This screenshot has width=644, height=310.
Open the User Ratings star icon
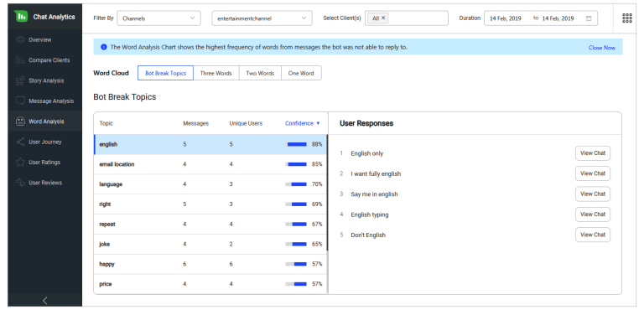click(x=20, y=163)
